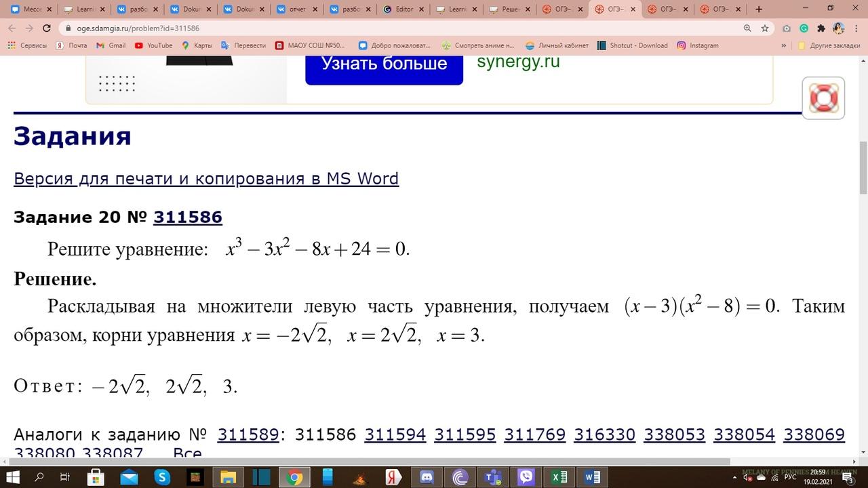Click the vertical page scrollbar
Image resolution: width=868 pixels, height=488 pixels.
point(863,167)
